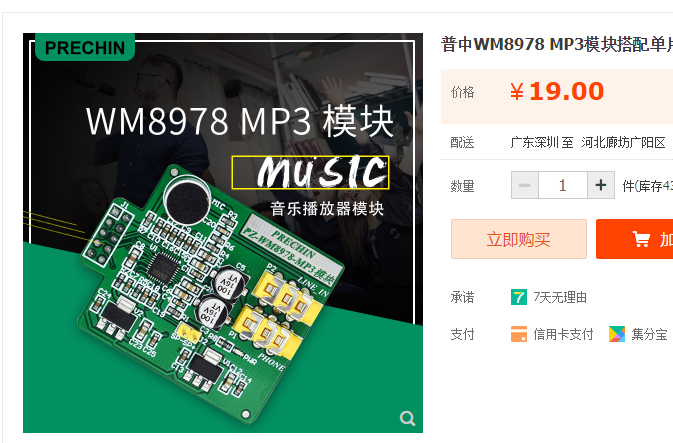Screen dimensions: 673x443
Task: Click the 集分宝 payment text
Action: pos(649,334)
